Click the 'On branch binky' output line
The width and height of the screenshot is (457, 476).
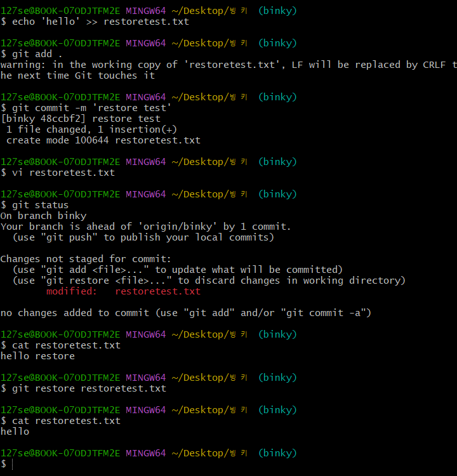pyautogui.click(x=43, y=216)
